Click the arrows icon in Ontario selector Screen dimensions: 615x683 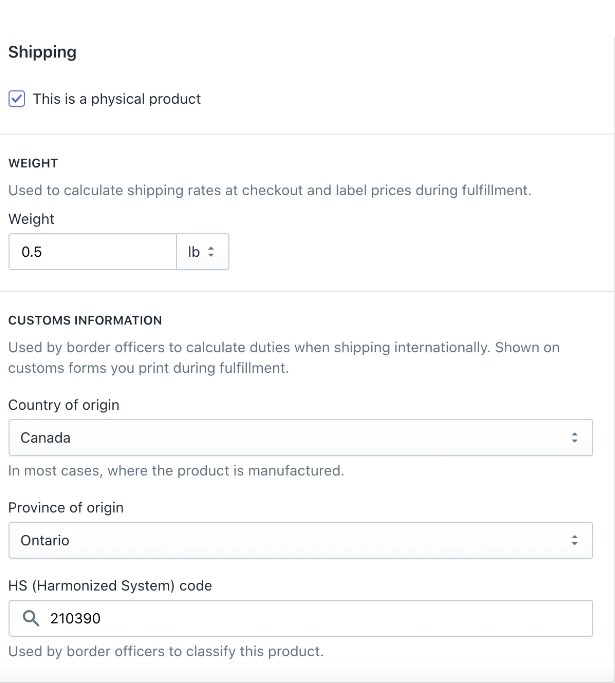pyautogui.click(x=574, y=541)
